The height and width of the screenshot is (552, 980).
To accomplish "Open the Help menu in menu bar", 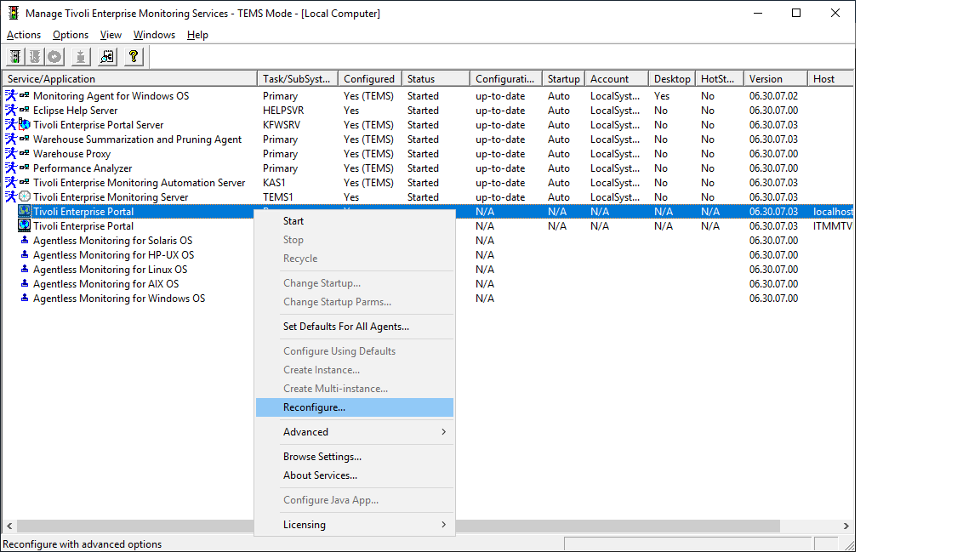I will coord(197,35).
